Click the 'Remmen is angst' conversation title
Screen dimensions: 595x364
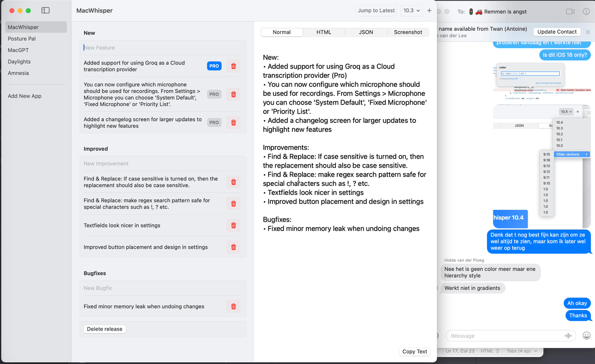pyautogui.click(x=505, y=11)
